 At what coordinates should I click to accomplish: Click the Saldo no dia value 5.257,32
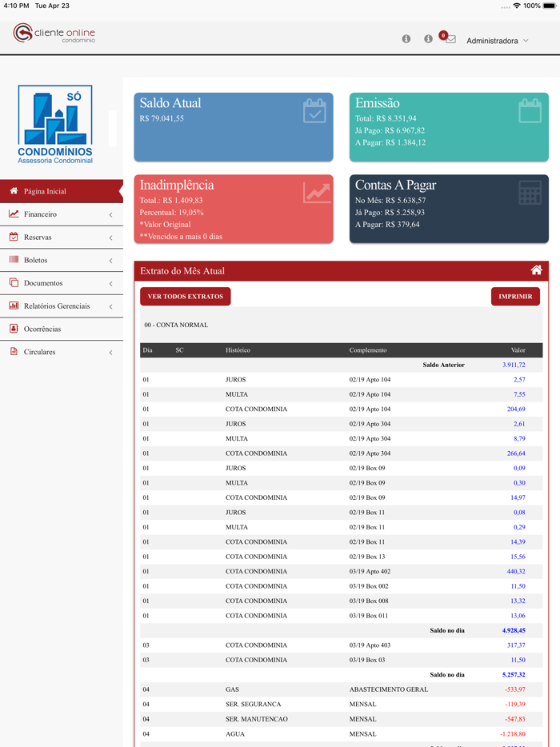514,674
